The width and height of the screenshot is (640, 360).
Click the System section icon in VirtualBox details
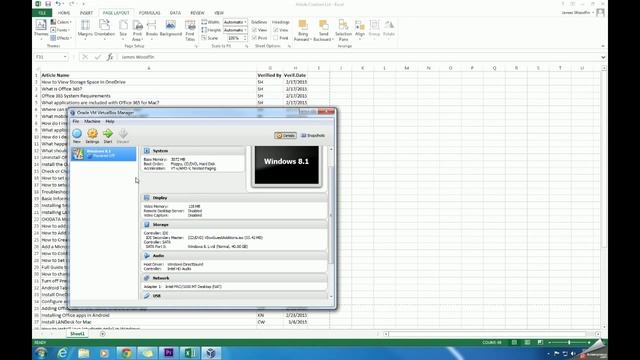(147, 151)
